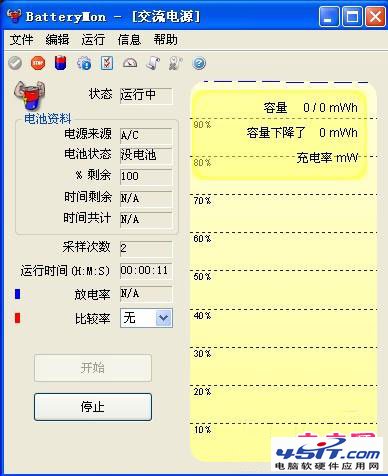Click the 50% label on the chart
Image resolution: width=388 pixels, height=476 pixels.
pyautogui.click(x=202, y=277)
